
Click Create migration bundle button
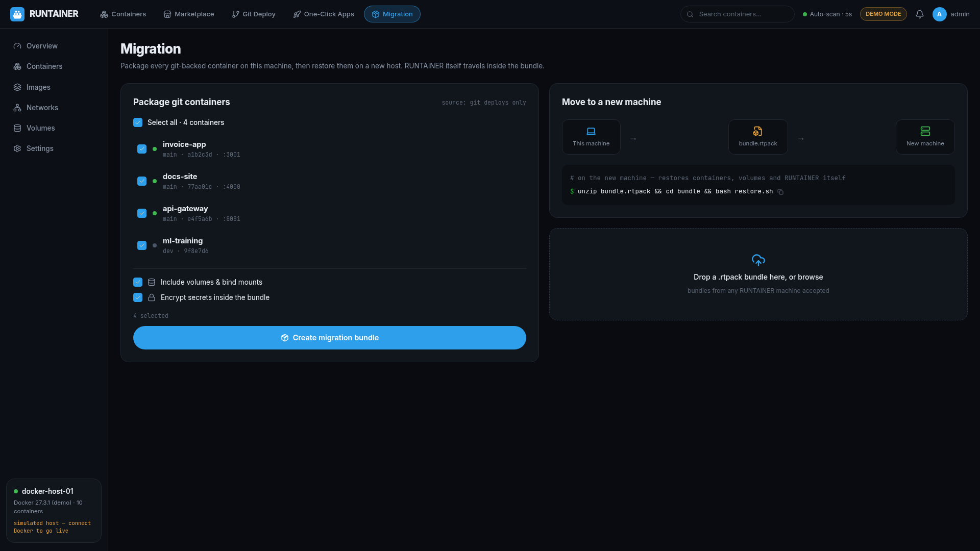pyautogui.click(x=330, y=338)
